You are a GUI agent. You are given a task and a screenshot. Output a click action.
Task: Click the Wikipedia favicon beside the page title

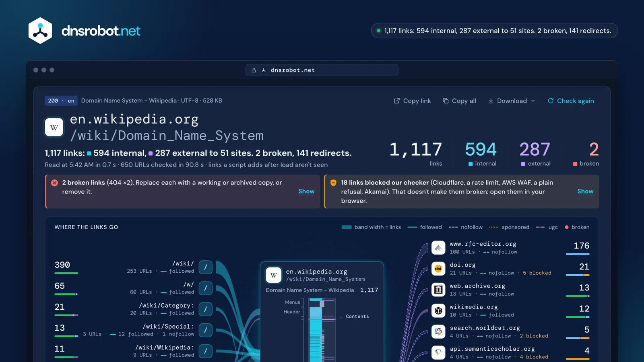[x=54, y=128]
